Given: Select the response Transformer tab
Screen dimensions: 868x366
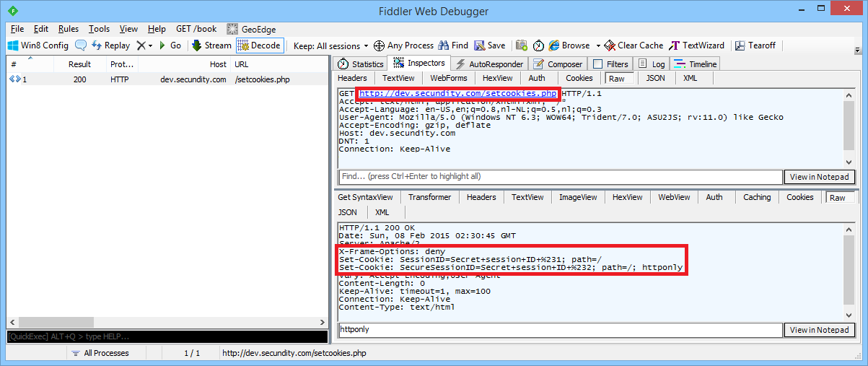Looking at the screenshot, I should 429,197.
